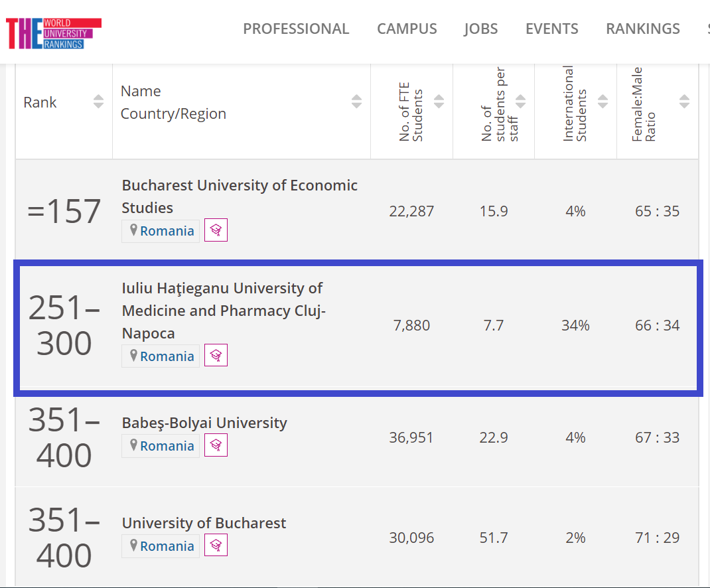Select ratio value 66 : 34
The width and height of the screenshot is (710, 588).
pyautogui.click(x=658, y=325)
